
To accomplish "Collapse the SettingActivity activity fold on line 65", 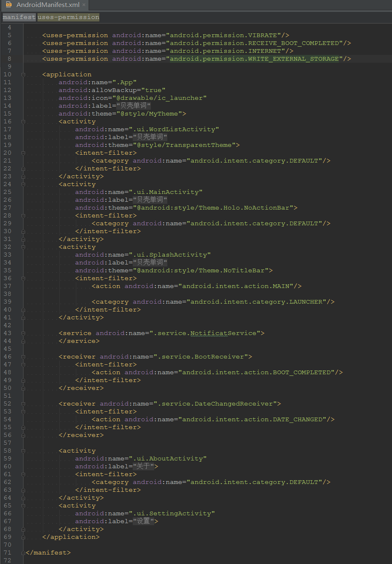I will (x=23, y=506).
